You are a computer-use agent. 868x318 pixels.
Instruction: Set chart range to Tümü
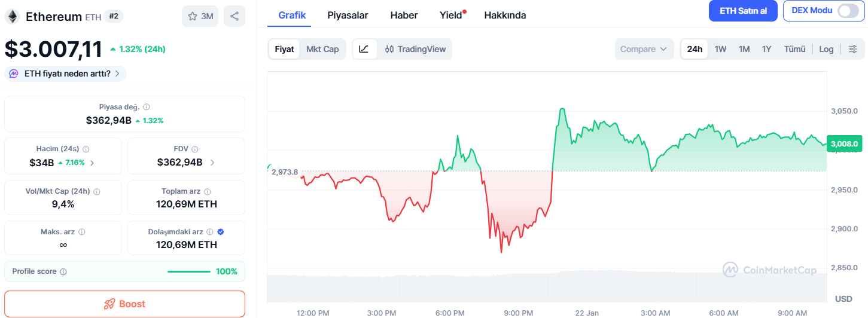click(x=795, y=49)
